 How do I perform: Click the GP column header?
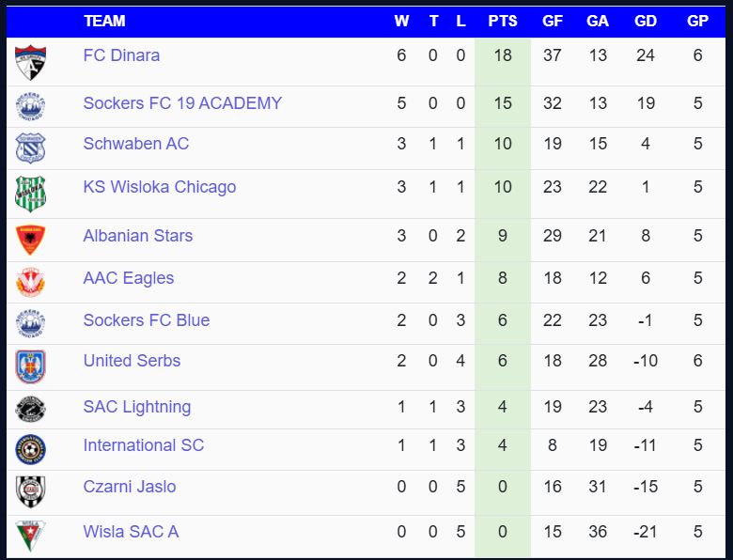pos(697,21)
